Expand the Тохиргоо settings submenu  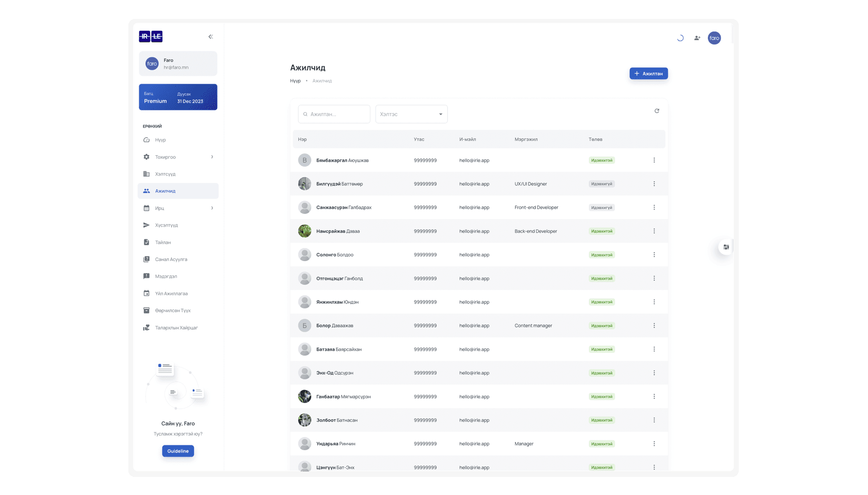212,157
